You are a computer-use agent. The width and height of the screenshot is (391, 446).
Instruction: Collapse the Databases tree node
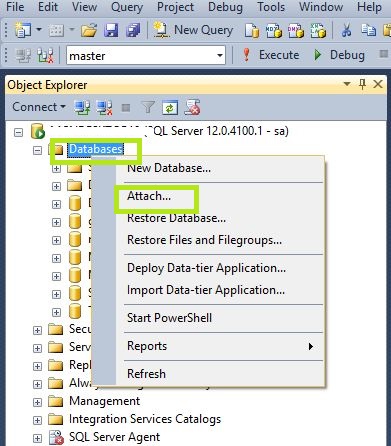point(37,150)
